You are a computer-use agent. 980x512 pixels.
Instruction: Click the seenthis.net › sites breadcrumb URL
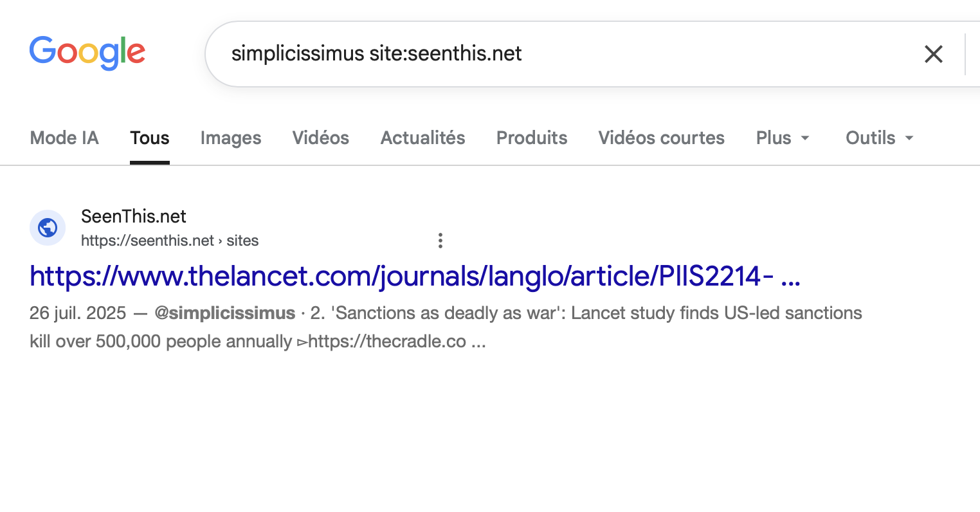coord(170,241)
